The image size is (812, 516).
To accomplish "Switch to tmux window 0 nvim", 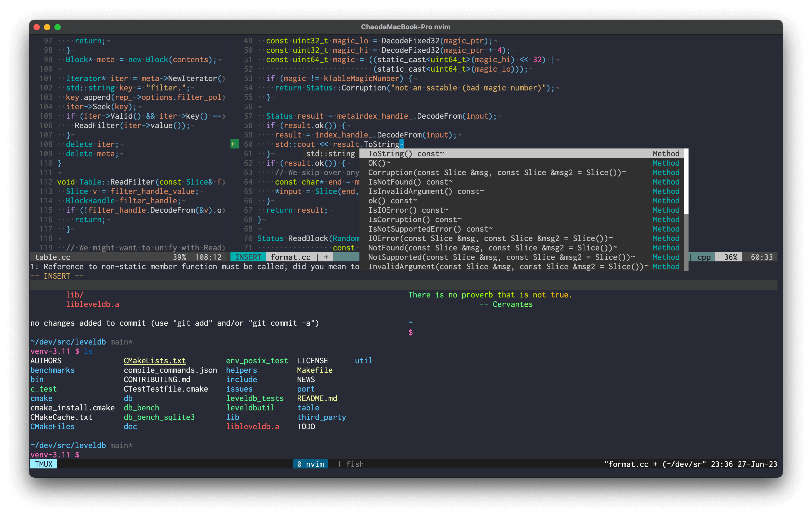I will 310,464.
